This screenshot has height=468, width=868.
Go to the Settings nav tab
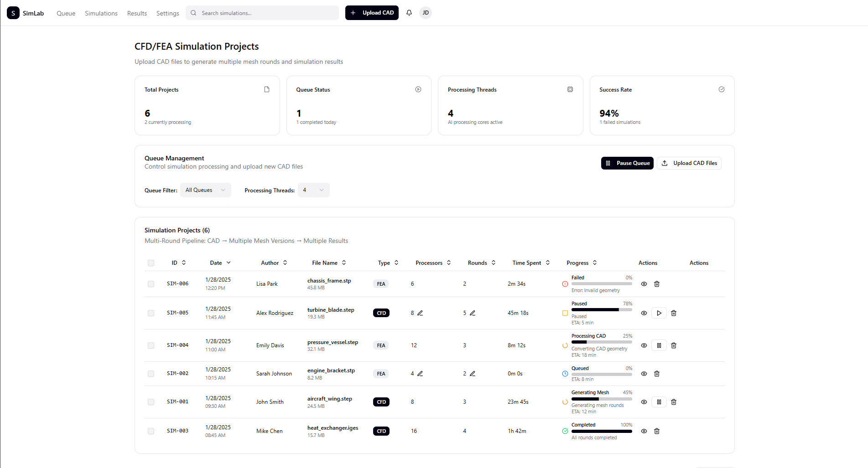pyautogui.click(x=168, y=13)
